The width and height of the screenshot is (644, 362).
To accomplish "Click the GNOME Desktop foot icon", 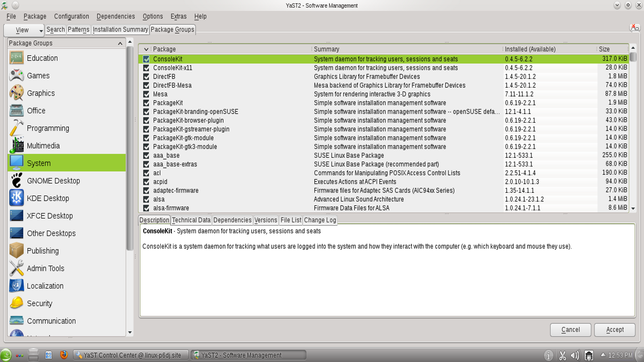I will pos(17,181).
